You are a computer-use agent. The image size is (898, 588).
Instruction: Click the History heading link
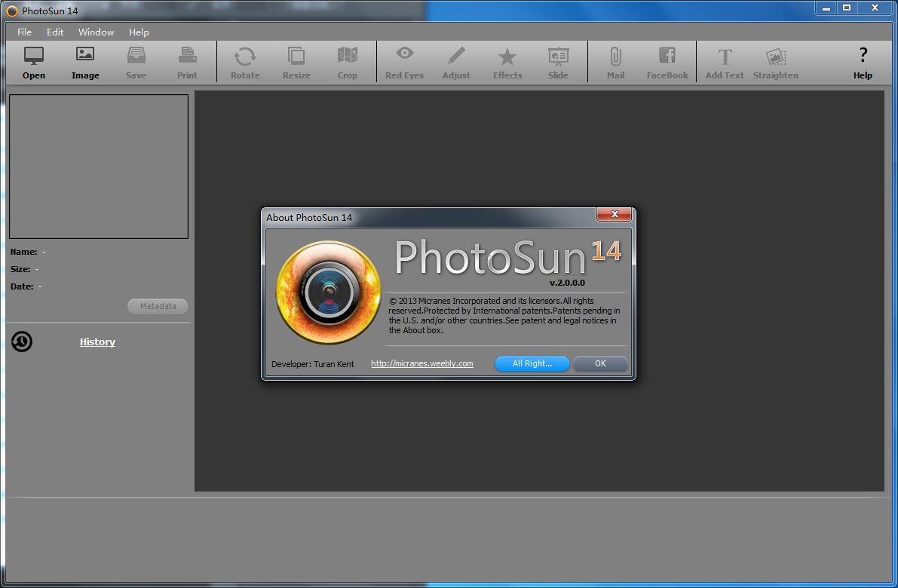point(97,342)
